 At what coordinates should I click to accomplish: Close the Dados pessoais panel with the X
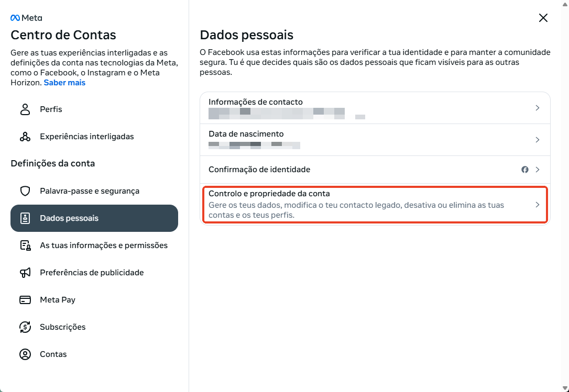pyautogui.click(x=543, y=17)
